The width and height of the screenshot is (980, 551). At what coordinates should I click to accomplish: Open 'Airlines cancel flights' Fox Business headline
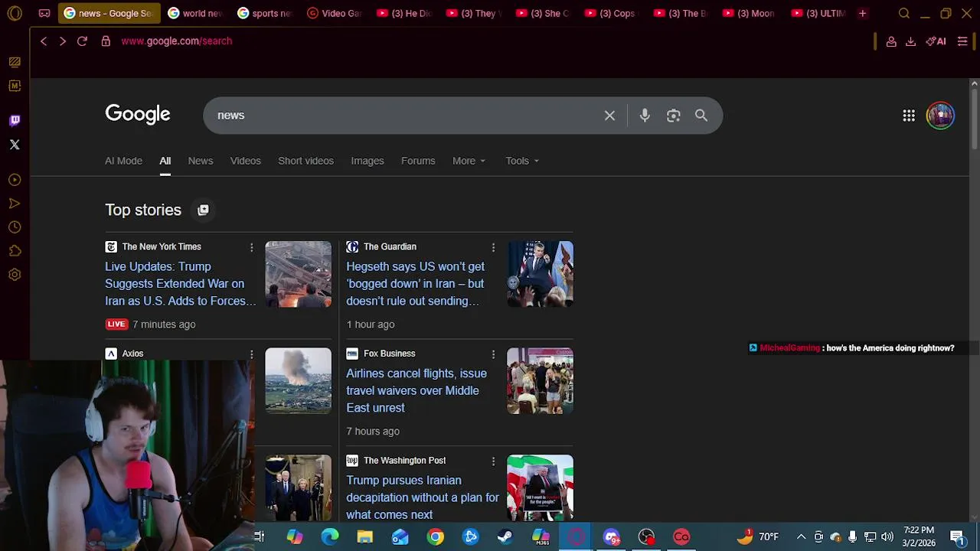click(416, 390)
